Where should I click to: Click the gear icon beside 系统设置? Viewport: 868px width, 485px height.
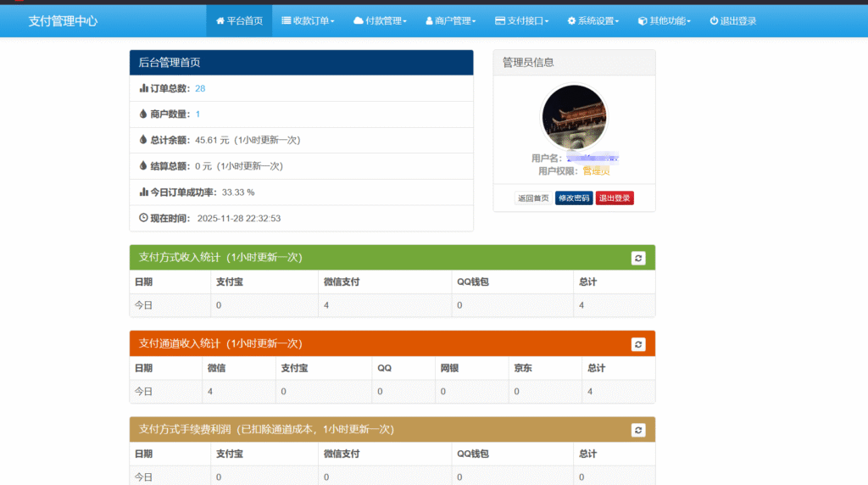coord(571,20)
